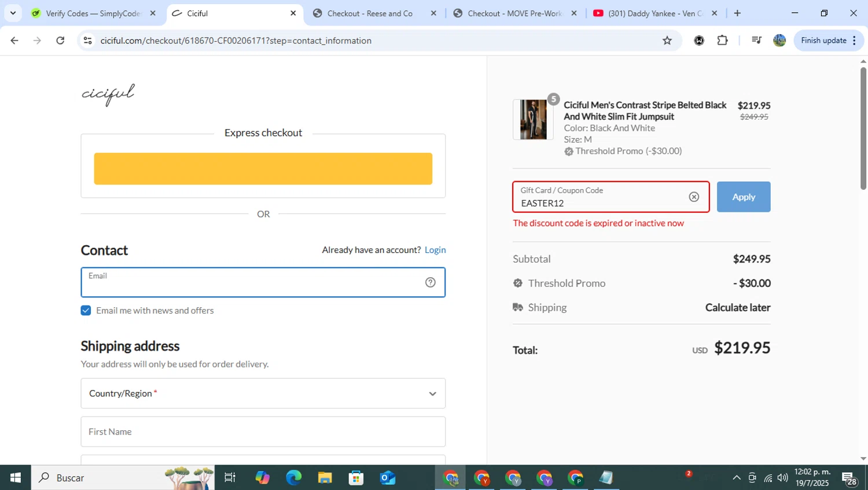Click the taskbar clock and date

click(x=812, y=478)
